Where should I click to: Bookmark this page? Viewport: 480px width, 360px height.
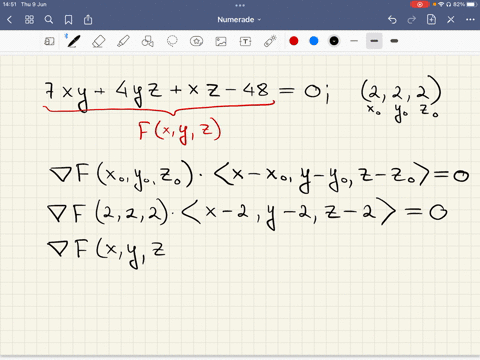[x=68, y=20]
